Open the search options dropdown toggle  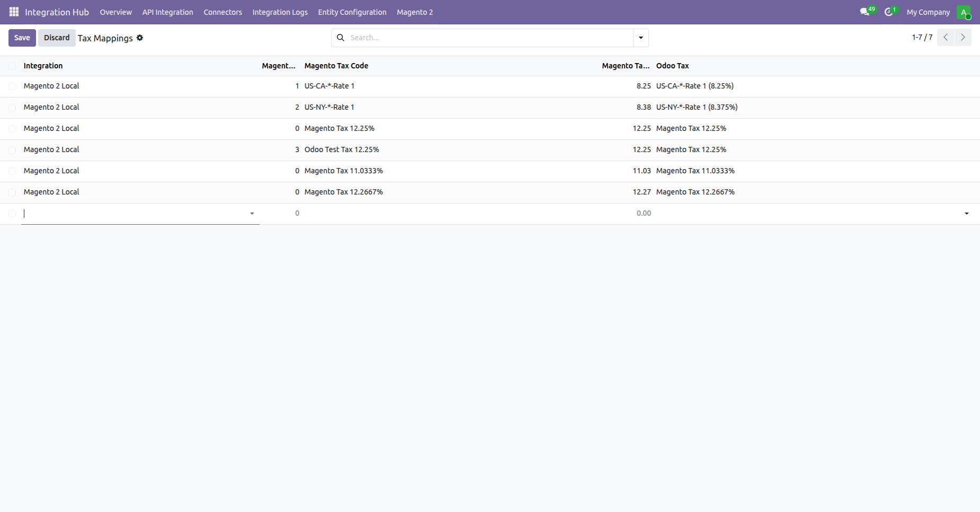coord(641,38)
